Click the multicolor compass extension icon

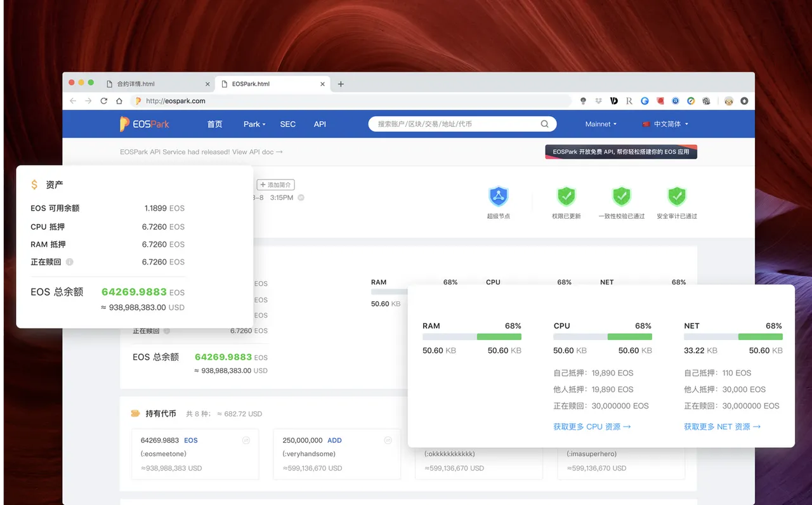[691, 101]
